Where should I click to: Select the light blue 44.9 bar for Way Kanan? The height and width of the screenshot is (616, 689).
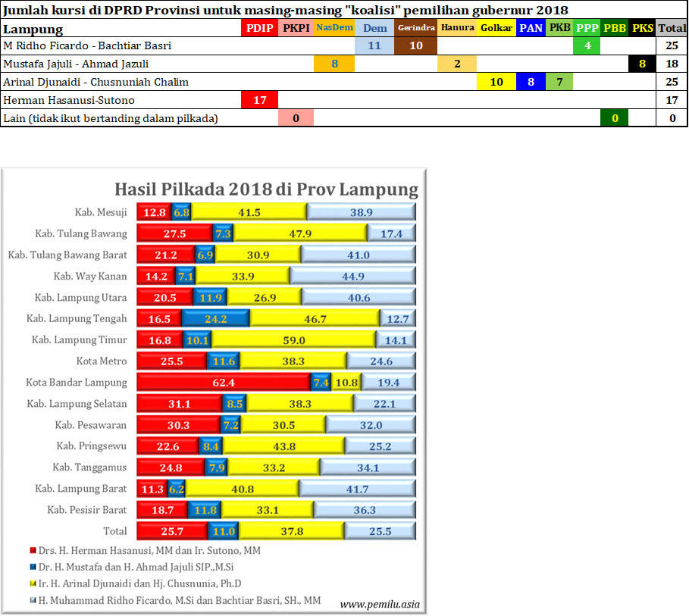(x=353, y=276)
